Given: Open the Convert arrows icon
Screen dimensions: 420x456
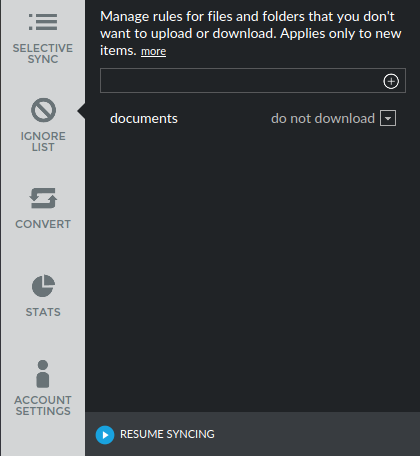Looking at the screenshot, I should [43, 198].
